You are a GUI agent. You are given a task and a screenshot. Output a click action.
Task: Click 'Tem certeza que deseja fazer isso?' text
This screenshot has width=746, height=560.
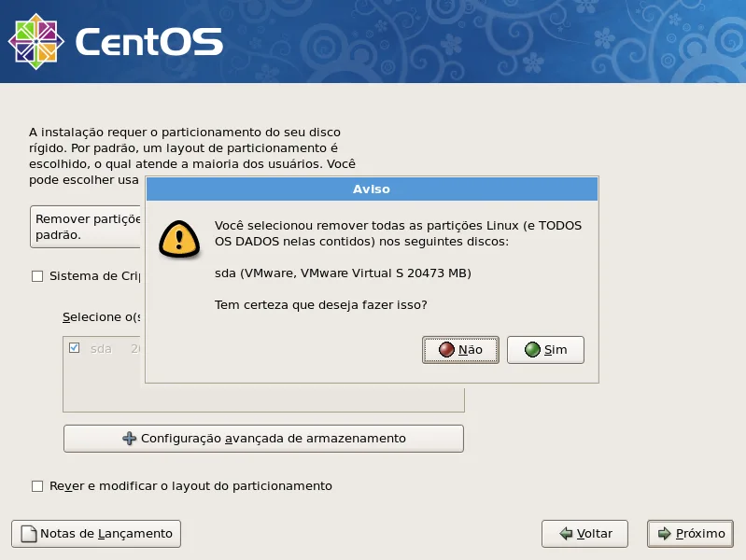coord(320,304)
